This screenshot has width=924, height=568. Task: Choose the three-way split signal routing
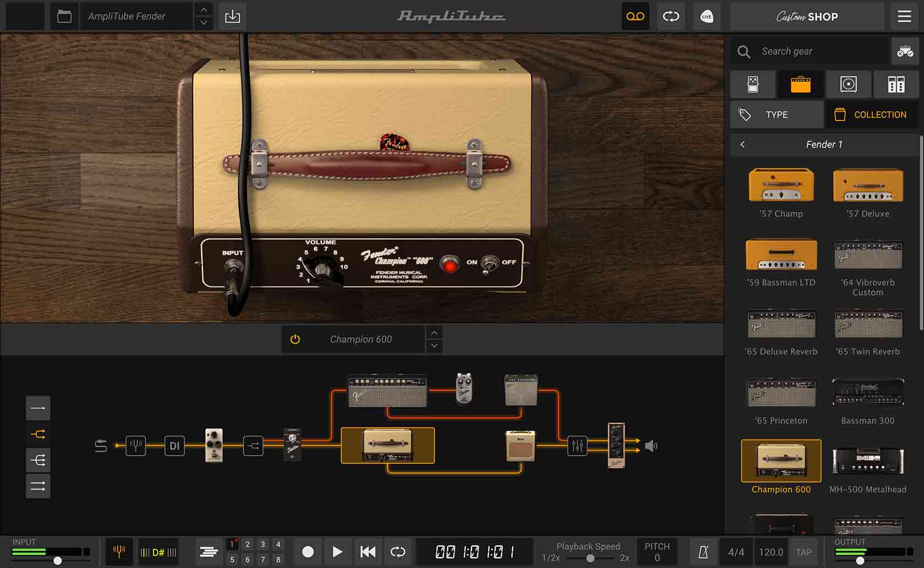pyautogui.click(x=38, y=460)
